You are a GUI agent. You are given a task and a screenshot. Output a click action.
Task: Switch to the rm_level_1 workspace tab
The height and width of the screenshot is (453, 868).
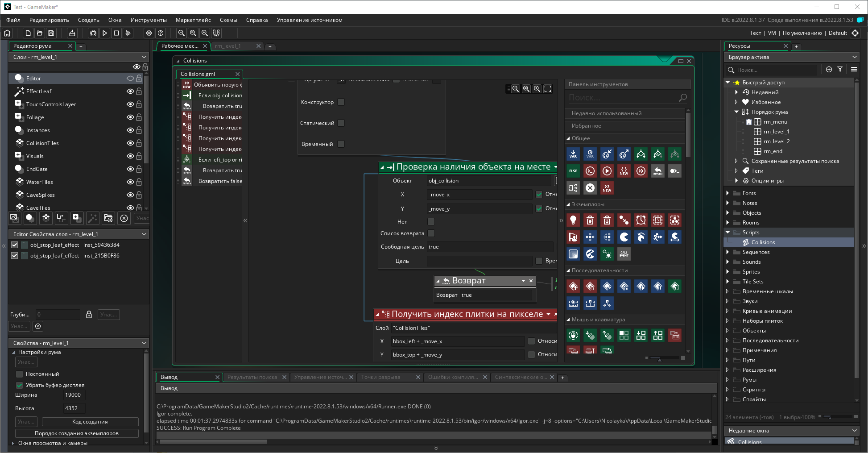(x=228, y=46)
